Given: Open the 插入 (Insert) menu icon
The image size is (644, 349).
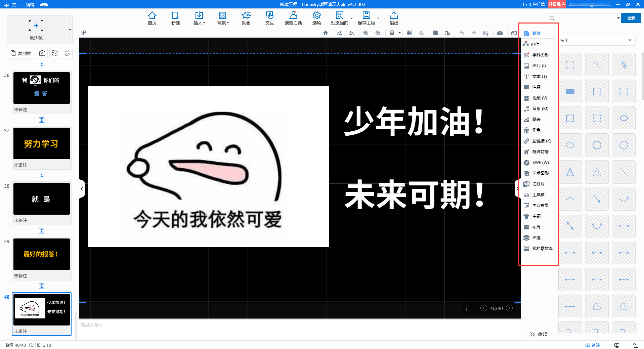Looking at the screenshot, I should [199, 18].
